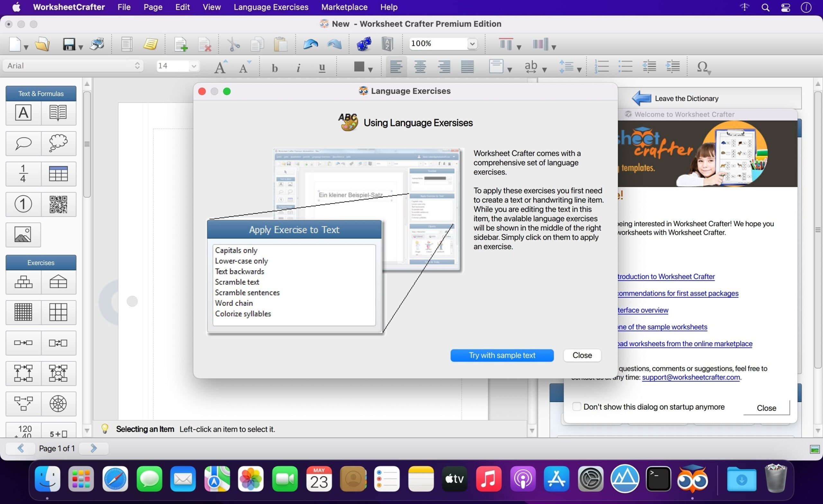Toggle bold text formatting

point(275,68)
